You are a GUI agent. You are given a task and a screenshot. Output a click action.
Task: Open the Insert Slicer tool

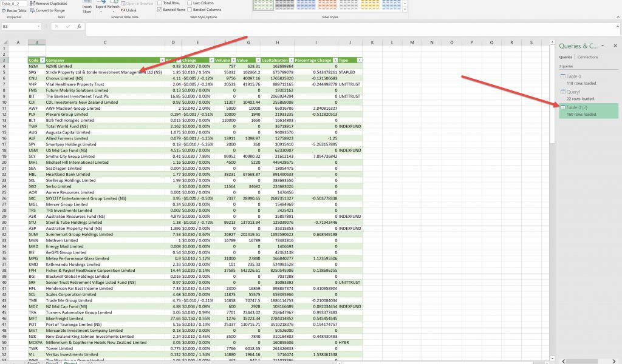(87, 8)
